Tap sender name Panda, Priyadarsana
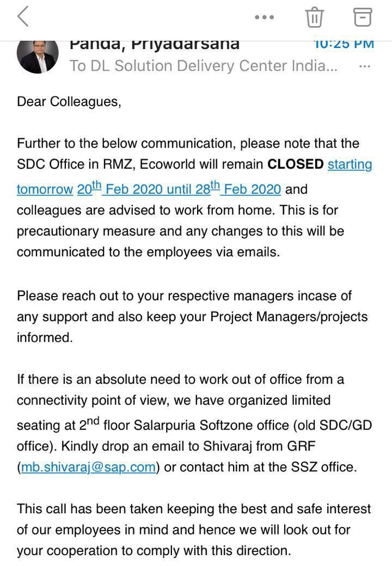392x566 pixels. 154,45
